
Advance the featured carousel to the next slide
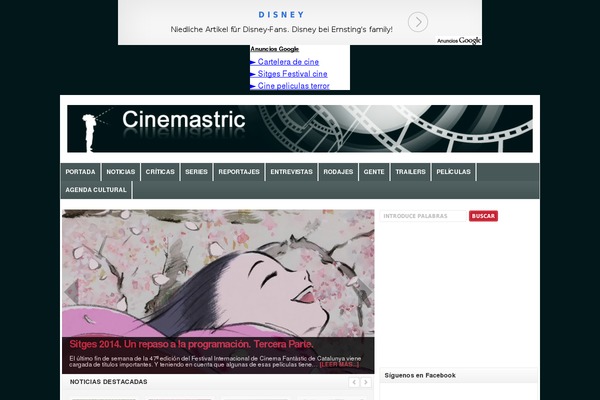[364, 292]
